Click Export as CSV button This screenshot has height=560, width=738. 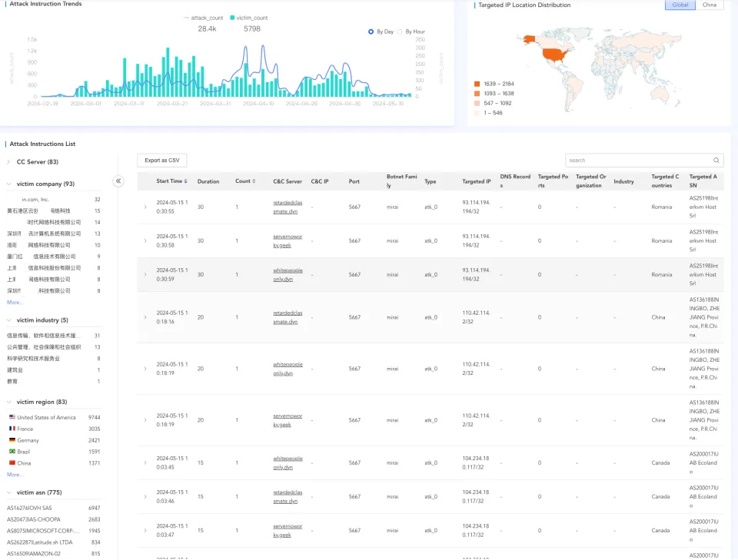[162, 161]
